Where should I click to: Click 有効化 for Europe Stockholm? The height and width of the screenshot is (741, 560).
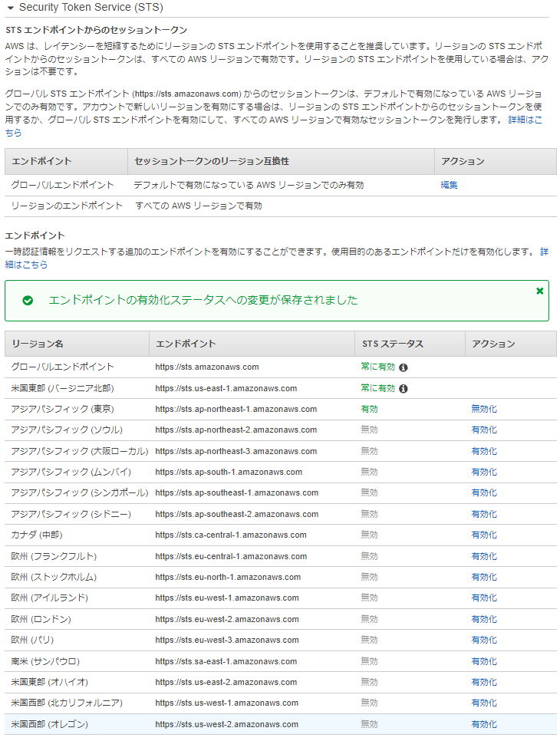pyautogui.click(x=484, y=577)
